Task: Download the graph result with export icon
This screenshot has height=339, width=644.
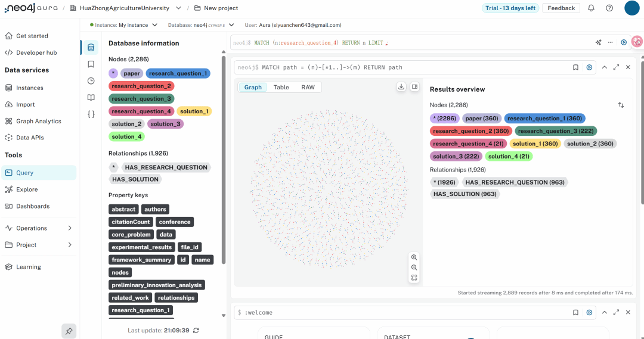Action: coord(401,87)
